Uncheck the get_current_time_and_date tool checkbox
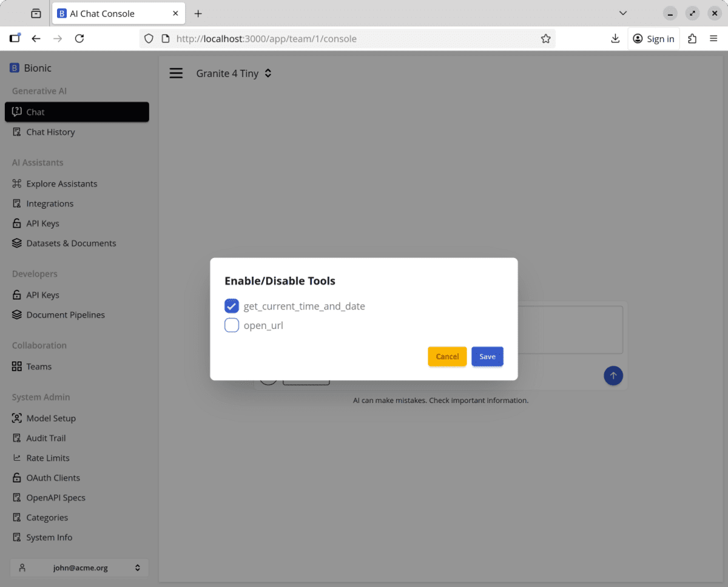 (x=232, y=306)
